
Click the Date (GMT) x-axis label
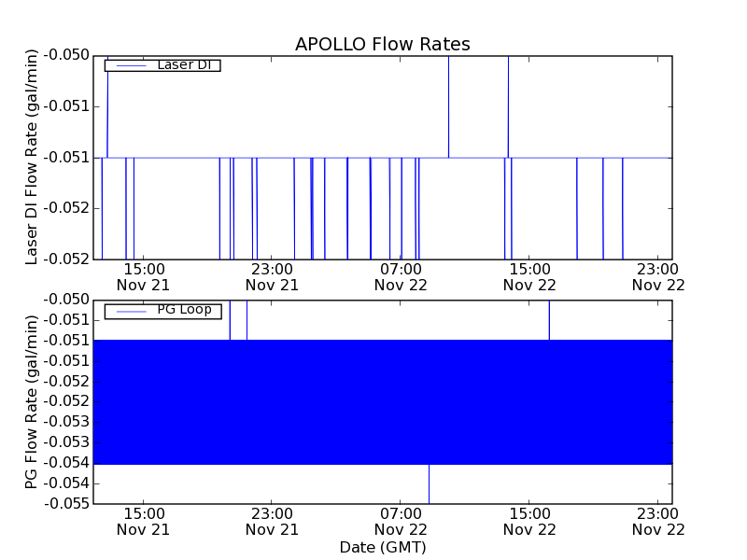(382, 547)
